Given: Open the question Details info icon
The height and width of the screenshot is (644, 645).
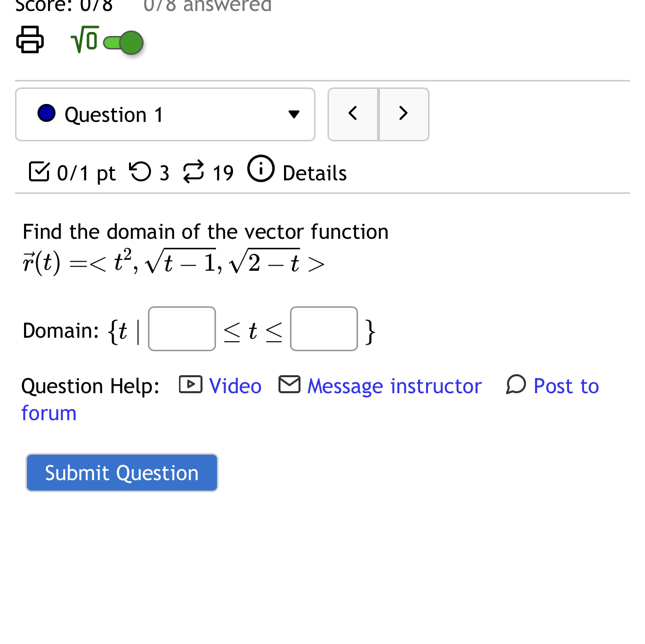Looking at the screenshot, I should point(260,170).
